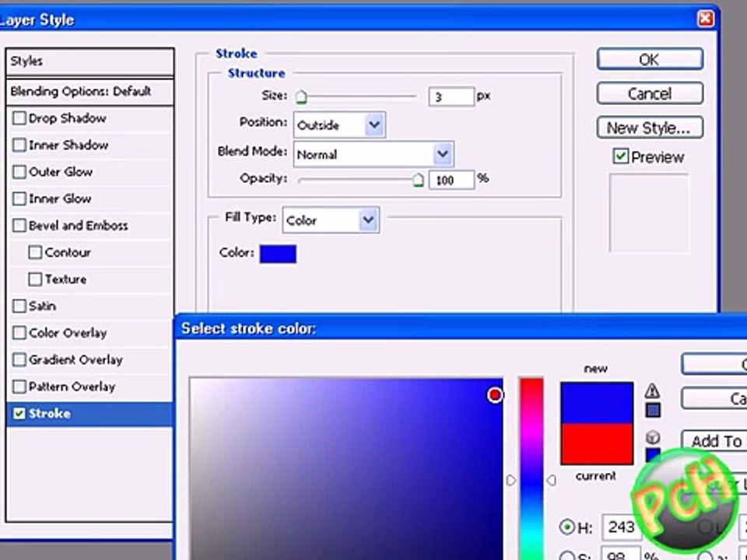
Task: Click the Size value input field
Action: point(451,96)
